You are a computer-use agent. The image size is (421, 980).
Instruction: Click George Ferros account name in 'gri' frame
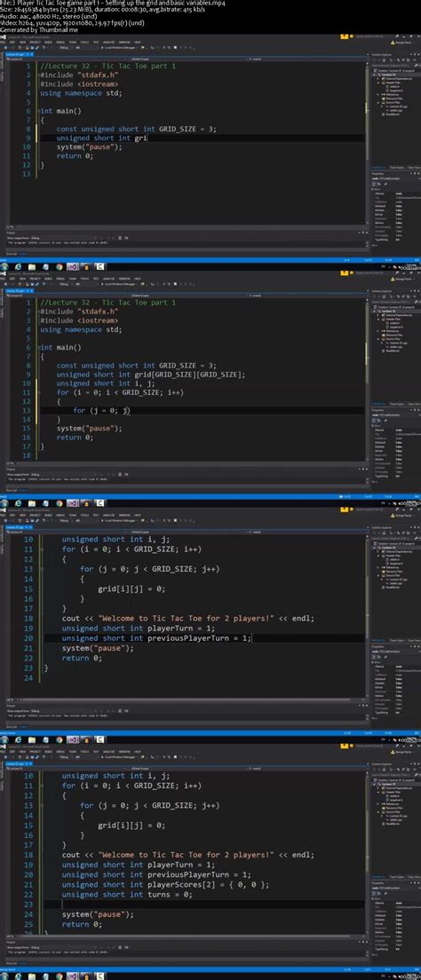pyautogui.click(x=403, y=43)
